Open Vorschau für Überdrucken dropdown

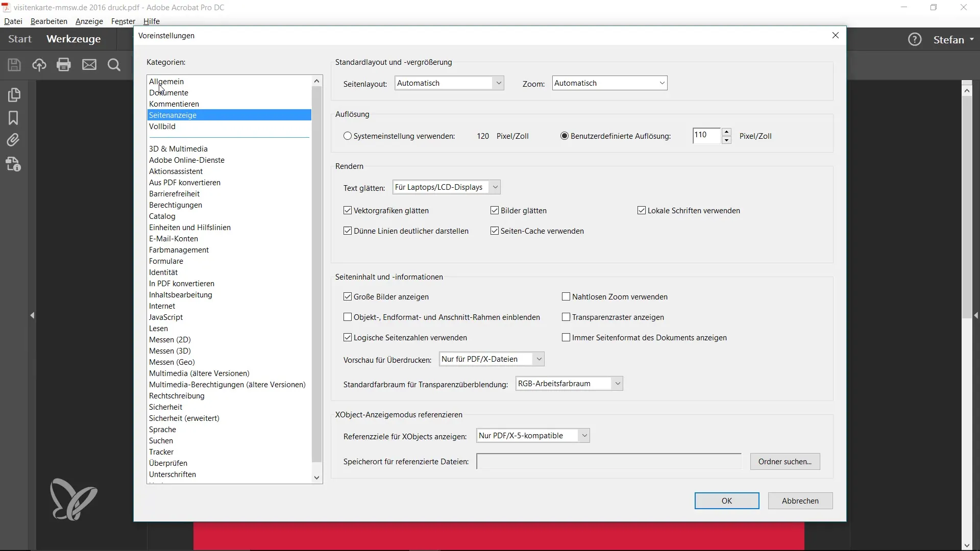click(492, 359)
